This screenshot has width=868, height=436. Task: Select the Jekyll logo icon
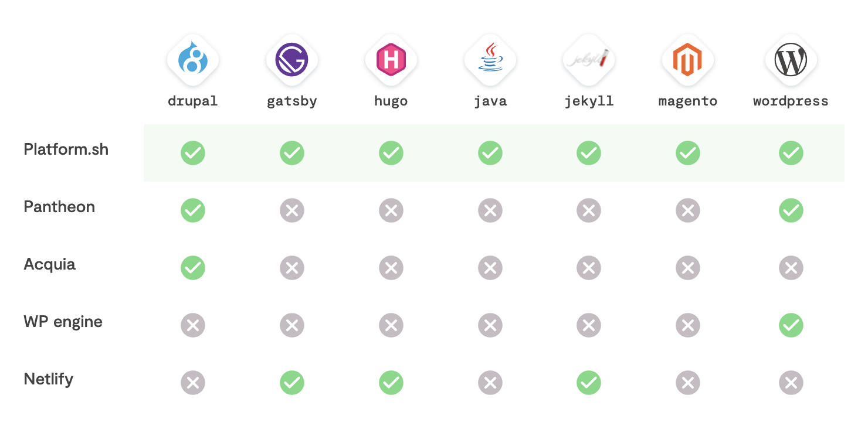(589, 60)
